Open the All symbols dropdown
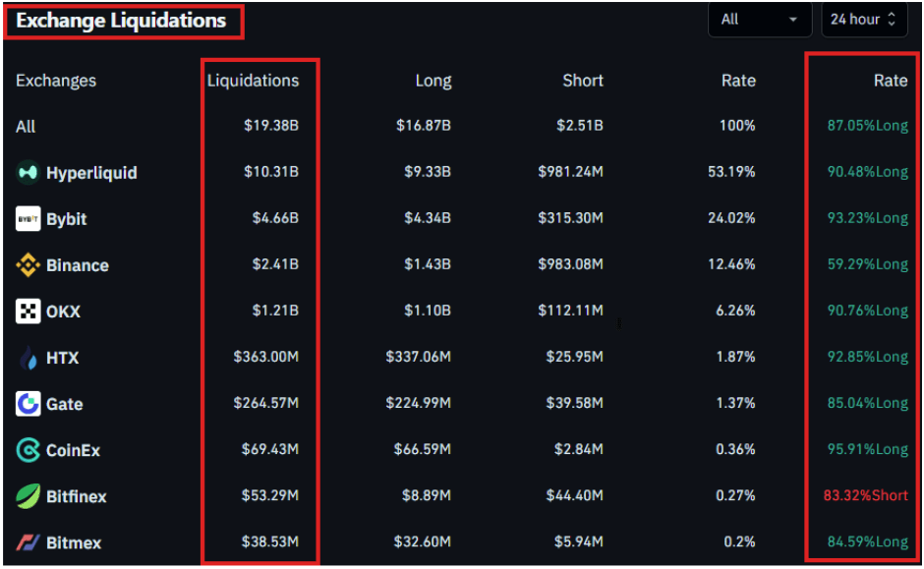 (x=760, y=20)
